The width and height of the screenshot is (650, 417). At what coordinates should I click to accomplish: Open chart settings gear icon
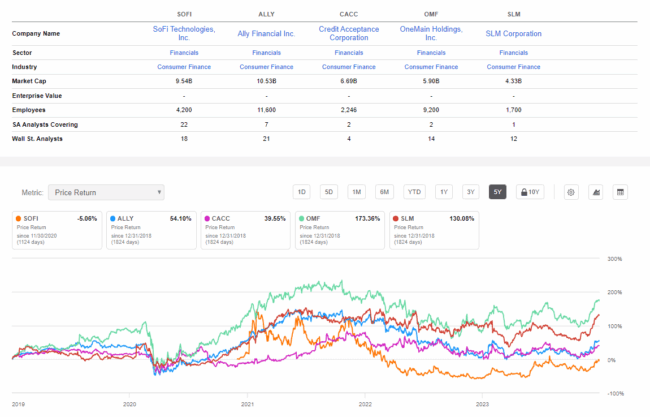(571, 192)
